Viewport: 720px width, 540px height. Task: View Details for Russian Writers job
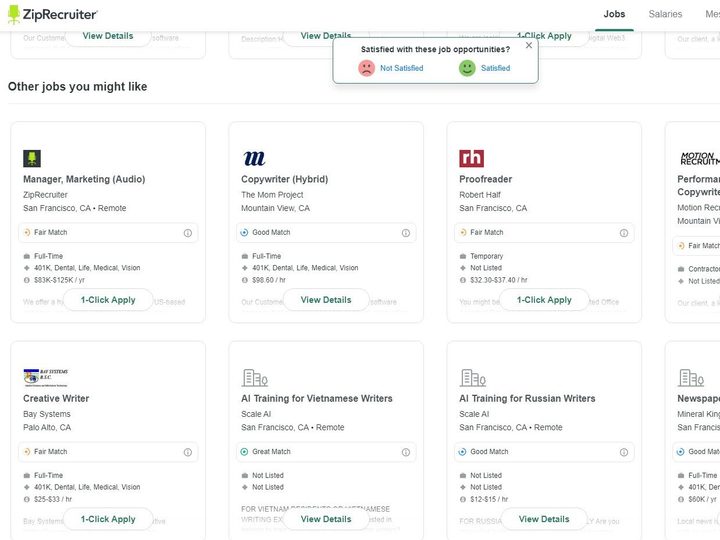click(544, 519)
